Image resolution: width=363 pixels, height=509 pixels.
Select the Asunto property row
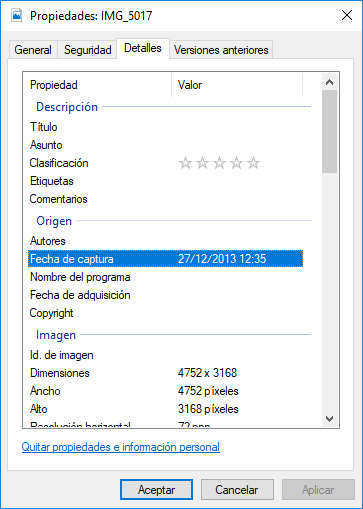(166, 145)
